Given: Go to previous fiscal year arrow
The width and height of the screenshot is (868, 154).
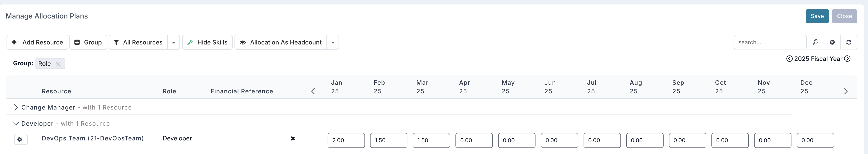Looking at the screenshot, I should pyautogui.click(x=789, y=59).
